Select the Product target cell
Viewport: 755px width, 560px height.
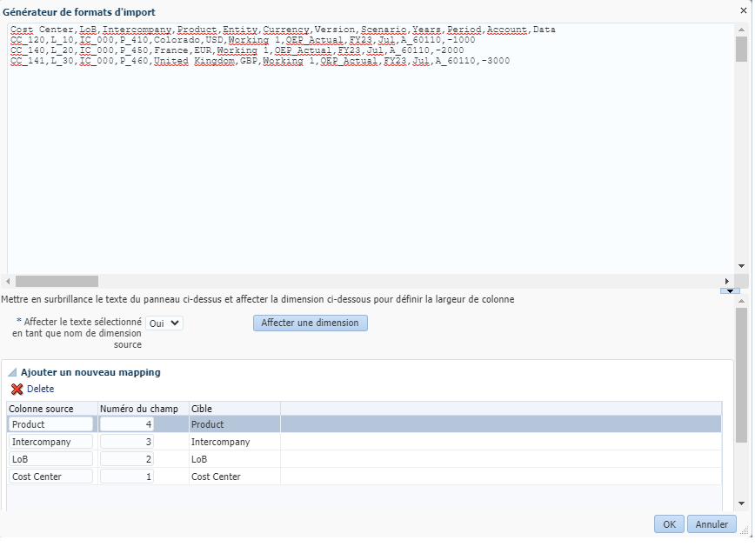point(235,424)
